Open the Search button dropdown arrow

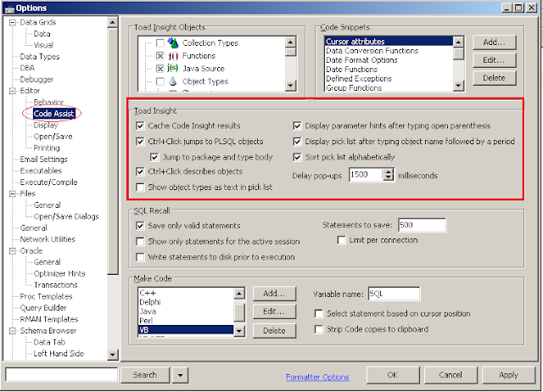181,375
